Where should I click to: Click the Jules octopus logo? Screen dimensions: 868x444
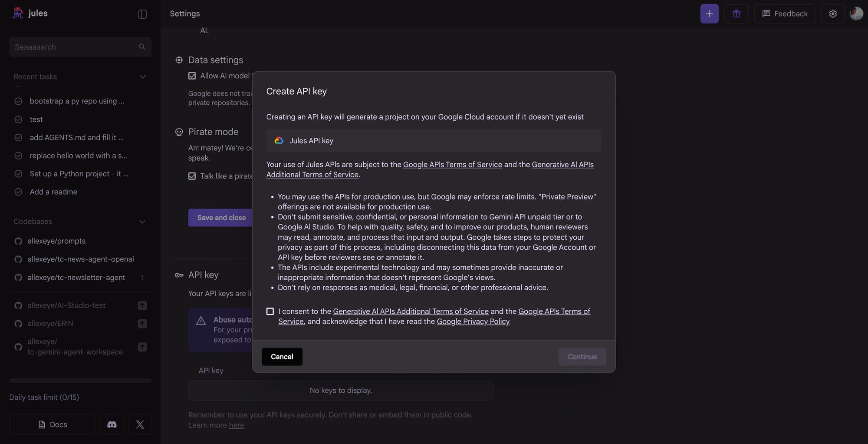click(18, 13)
